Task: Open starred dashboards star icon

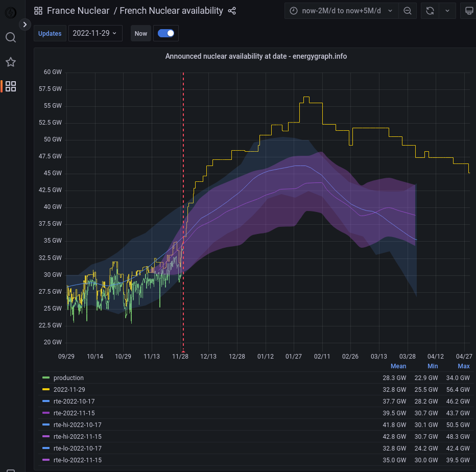Action: [10, 62]
